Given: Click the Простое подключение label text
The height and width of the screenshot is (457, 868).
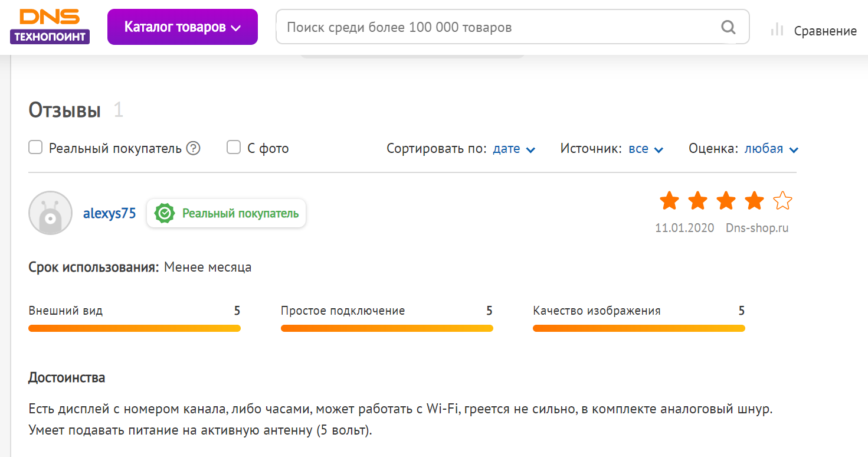Looking at the screenshot, I should pos(343,311).
